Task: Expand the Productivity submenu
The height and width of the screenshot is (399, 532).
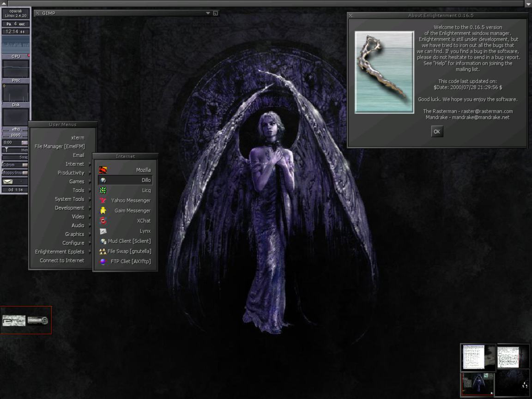Action: (x=90, y=173)
